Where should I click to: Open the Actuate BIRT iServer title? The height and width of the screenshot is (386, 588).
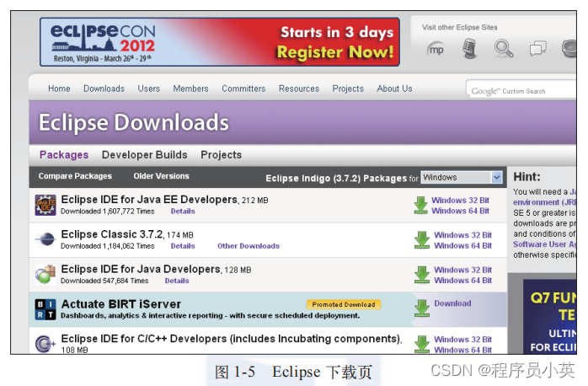(121, 304)
